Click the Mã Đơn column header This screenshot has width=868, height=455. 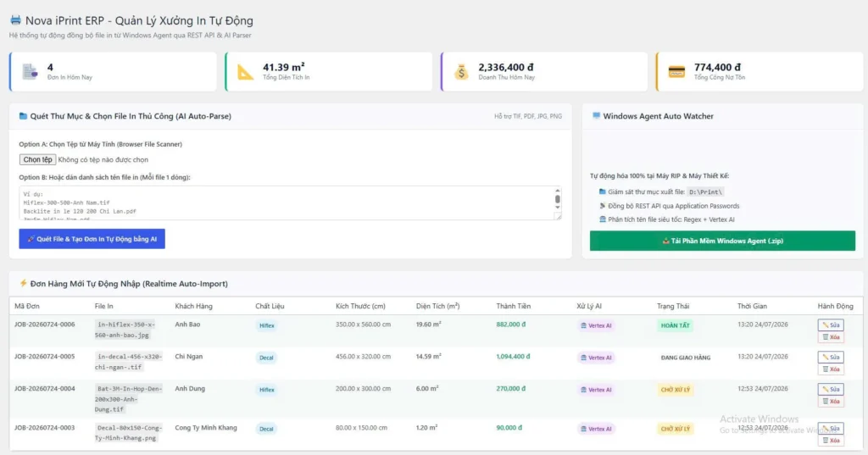pyautogui.click(x=27, y=306)
